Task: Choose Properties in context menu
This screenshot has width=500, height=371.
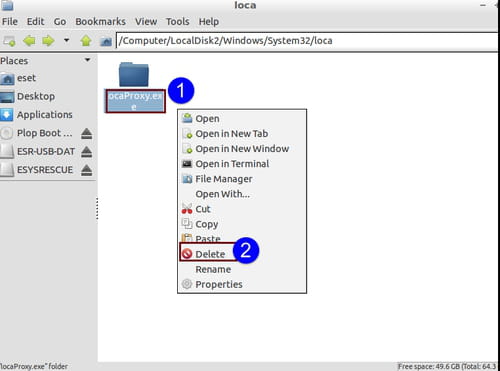Action: pos(242,284)
